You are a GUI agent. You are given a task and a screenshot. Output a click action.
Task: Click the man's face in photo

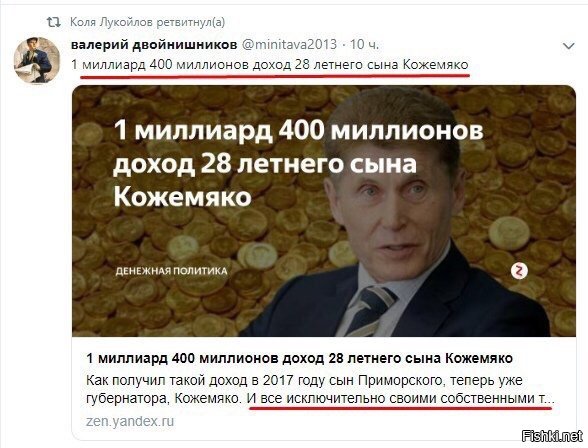[396, 210]
